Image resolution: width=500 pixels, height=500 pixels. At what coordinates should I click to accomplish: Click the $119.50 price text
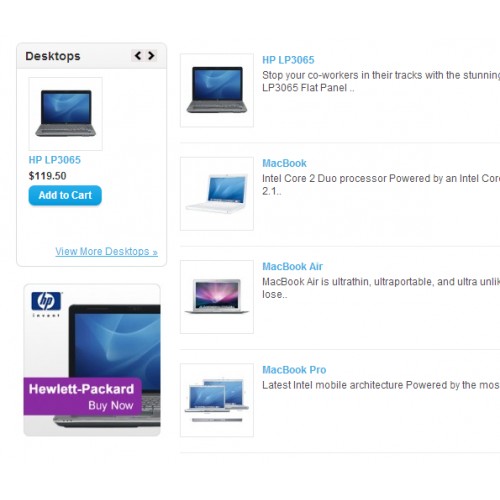click(47, 176)
